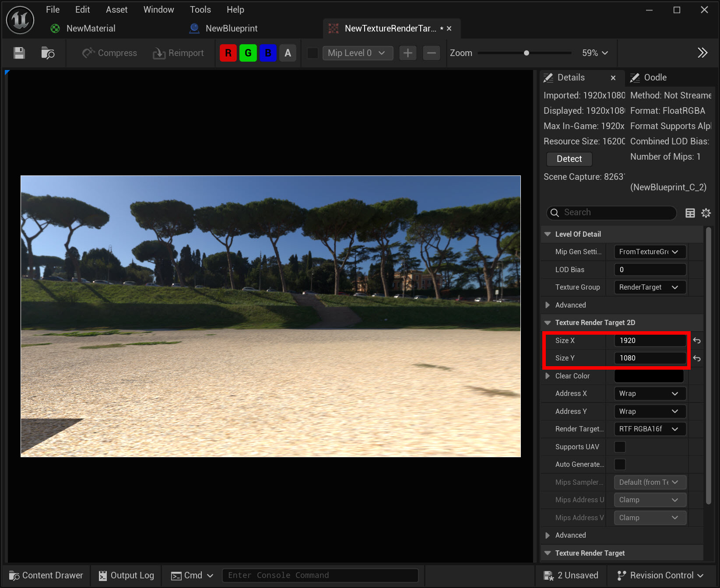This screenshot has height=588, width=720.
Task: Click the render target preview image
Action: point(270,316)
